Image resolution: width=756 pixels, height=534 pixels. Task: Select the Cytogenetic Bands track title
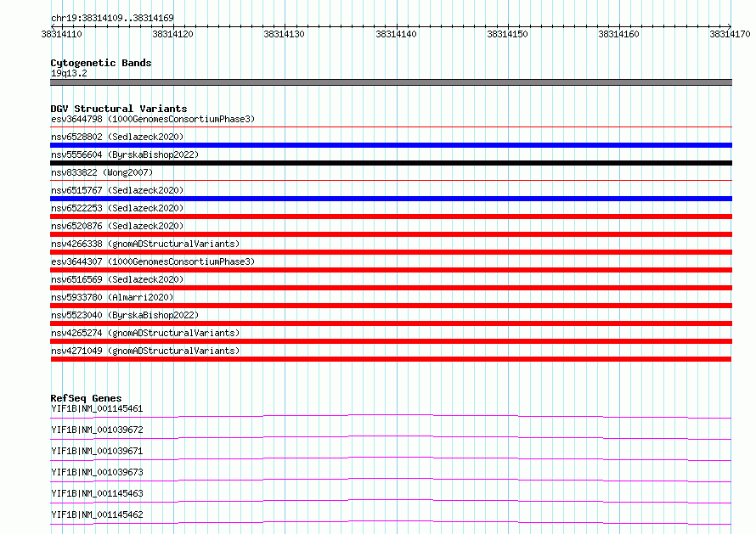pyautogui.click(x=101, y=63)
